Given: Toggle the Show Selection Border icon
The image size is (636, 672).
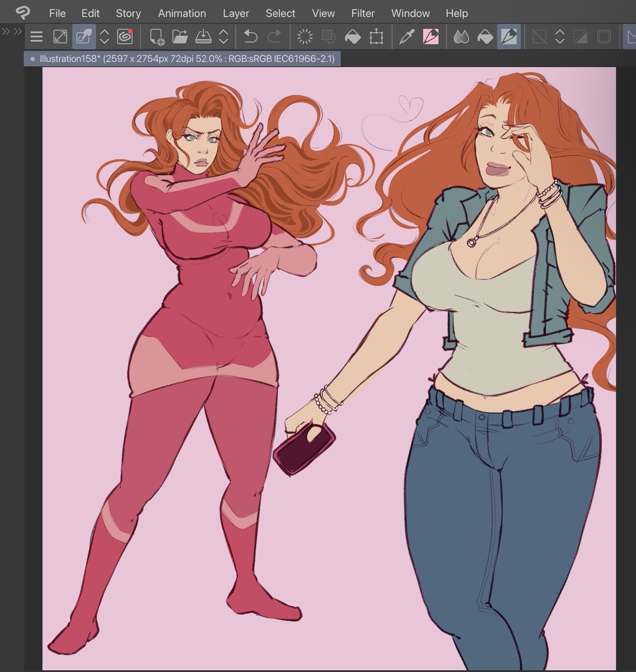Looking at the screenshot, I should pos(604,37).
